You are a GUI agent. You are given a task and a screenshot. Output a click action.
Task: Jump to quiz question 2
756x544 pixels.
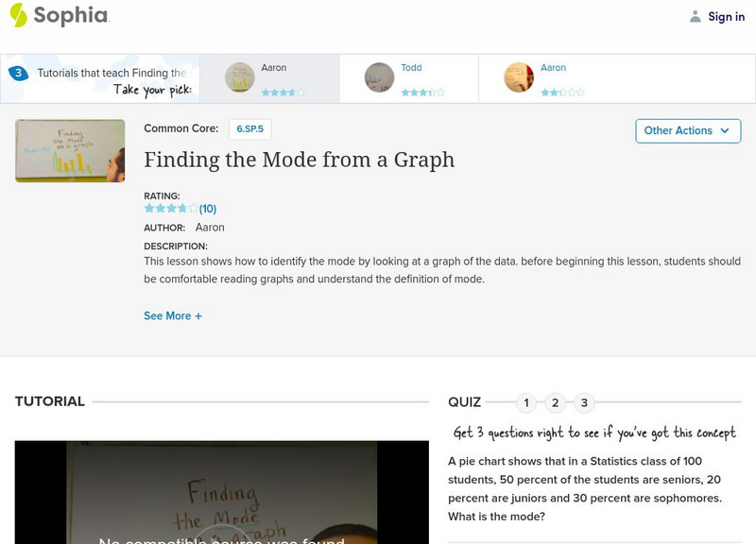(x=556, y=403)
